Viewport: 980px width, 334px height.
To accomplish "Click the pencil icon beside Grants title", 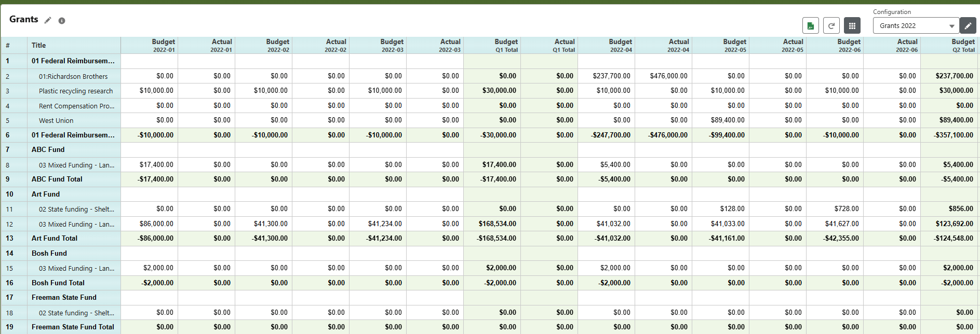I will coord(48,20).
